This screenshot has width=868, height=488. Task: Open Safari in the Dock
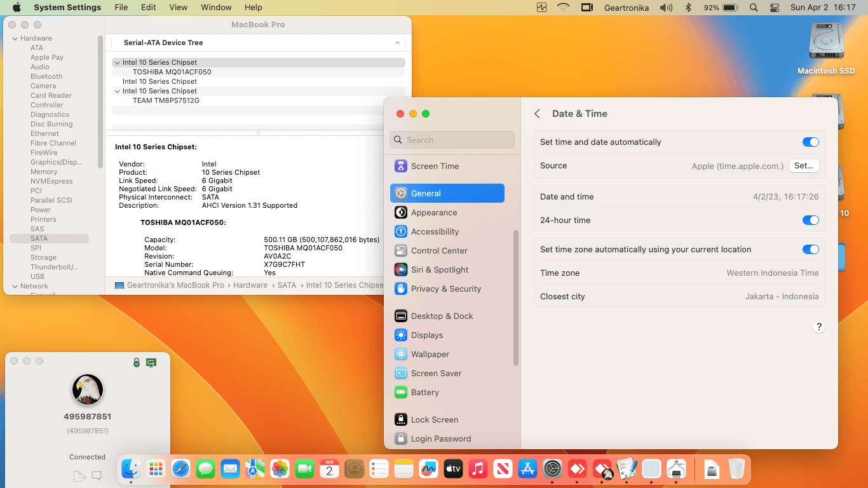coord(180,470)
